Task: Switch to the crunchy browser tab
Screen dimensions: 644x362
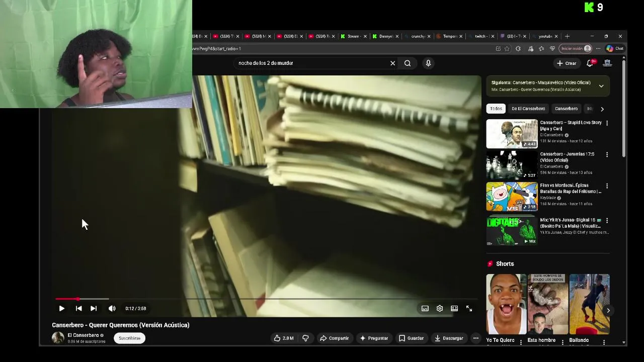Action: [418, 36]
